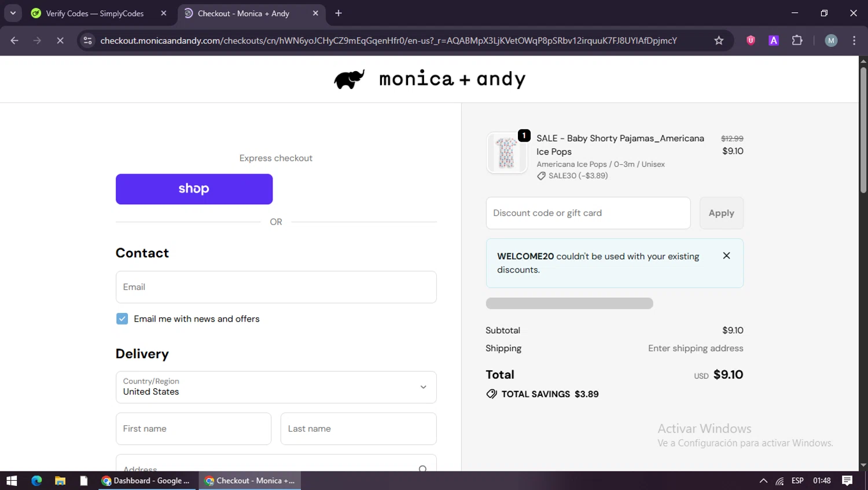This screenshot has height=490, width=868.
Task: Click the Enter shipping address text
Action: (696, 348)
